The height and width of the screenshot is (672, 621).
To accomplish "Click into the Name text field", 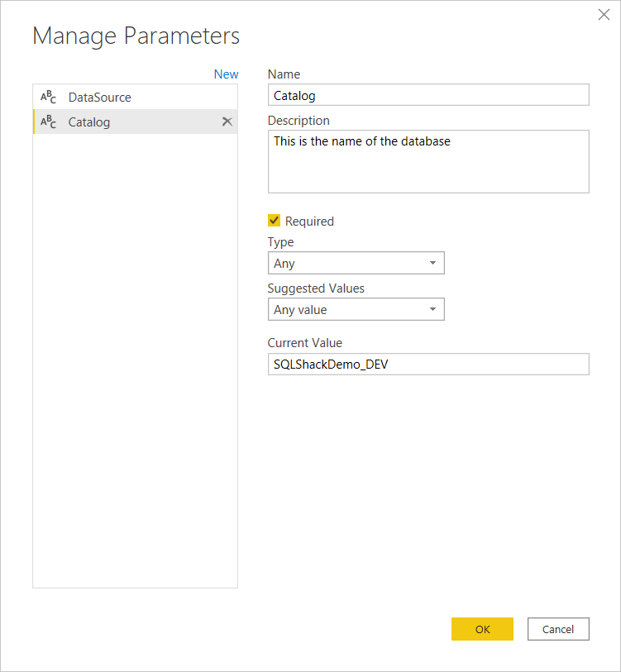I will click(428, 95).
